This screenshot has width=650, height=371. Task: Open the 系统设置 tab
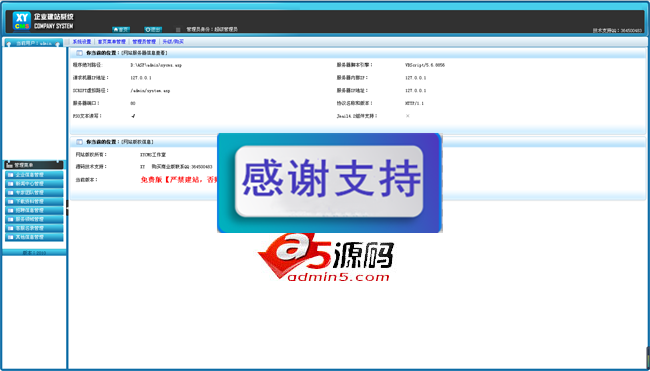(82, 42)
